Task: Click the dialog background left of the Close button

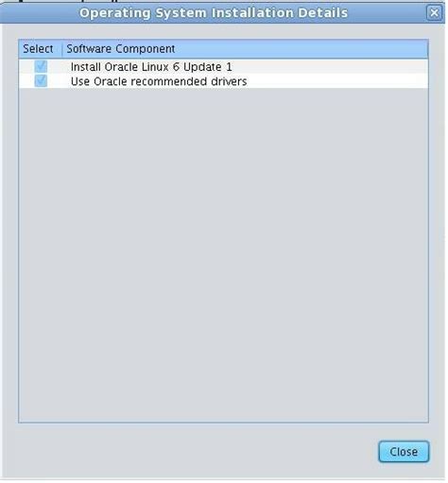Action: point(189,452)
